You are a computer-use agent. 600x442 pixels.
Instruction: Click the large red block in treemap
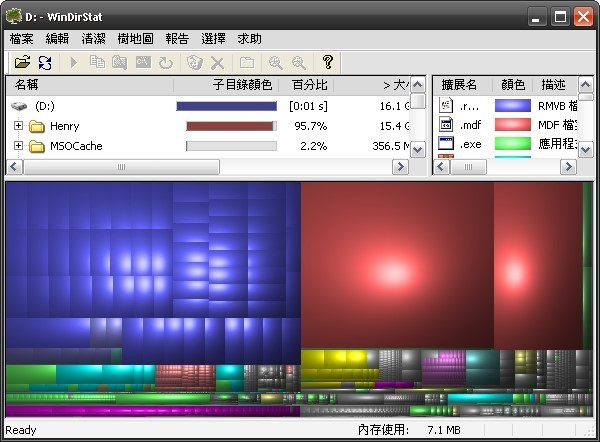tap(397, 265)
